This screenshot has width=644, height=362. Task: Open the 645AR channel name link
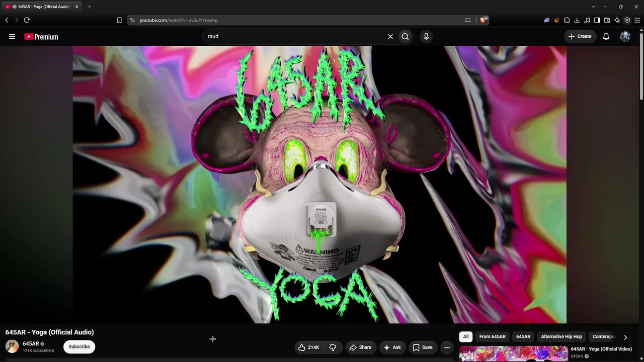(x=31, y=344)
